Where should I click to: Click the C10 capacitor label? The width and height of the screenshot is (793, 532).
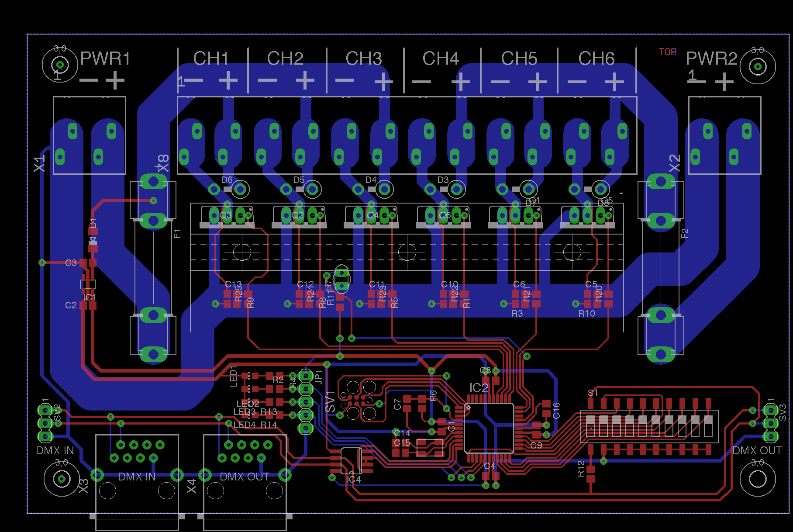pos(449,284)
